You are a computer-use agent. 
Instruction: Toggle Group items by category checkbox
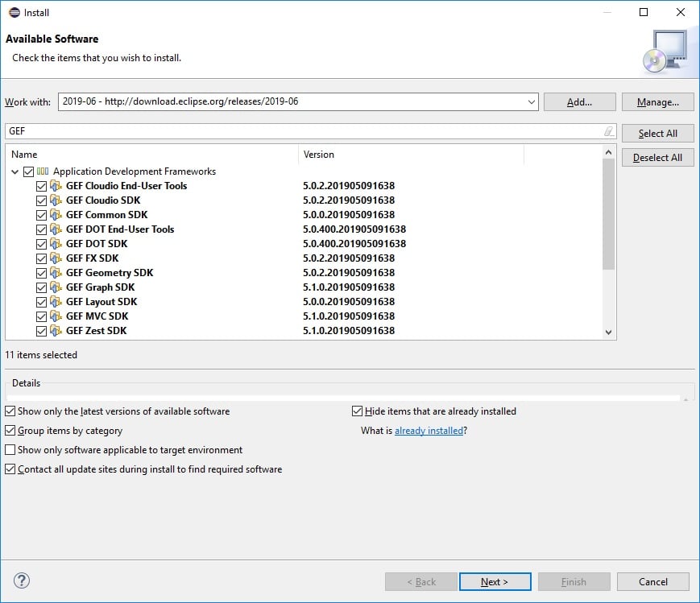[10, 431]
